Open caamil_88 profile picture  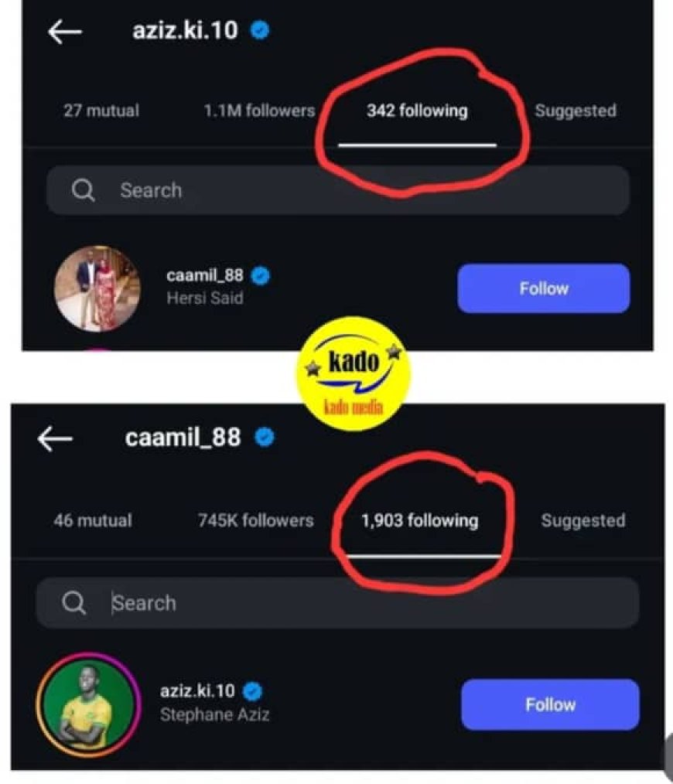pyautogui.click(x=97, y=288)
